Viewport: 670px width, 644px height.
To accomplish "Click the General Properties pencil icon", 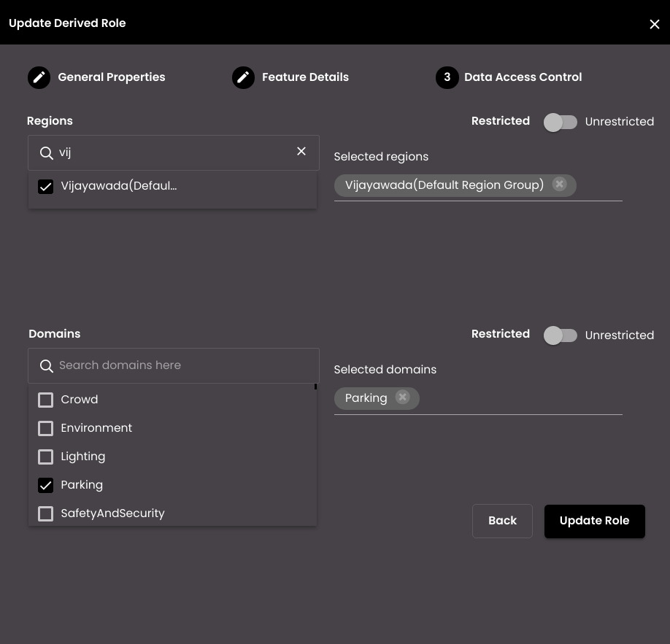I will (x=39, y=77).
